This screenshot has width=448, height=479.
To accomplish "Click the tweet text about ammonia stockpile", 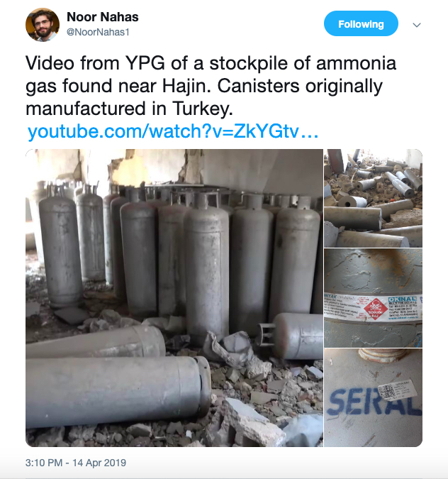I will [x=211, y=86].
